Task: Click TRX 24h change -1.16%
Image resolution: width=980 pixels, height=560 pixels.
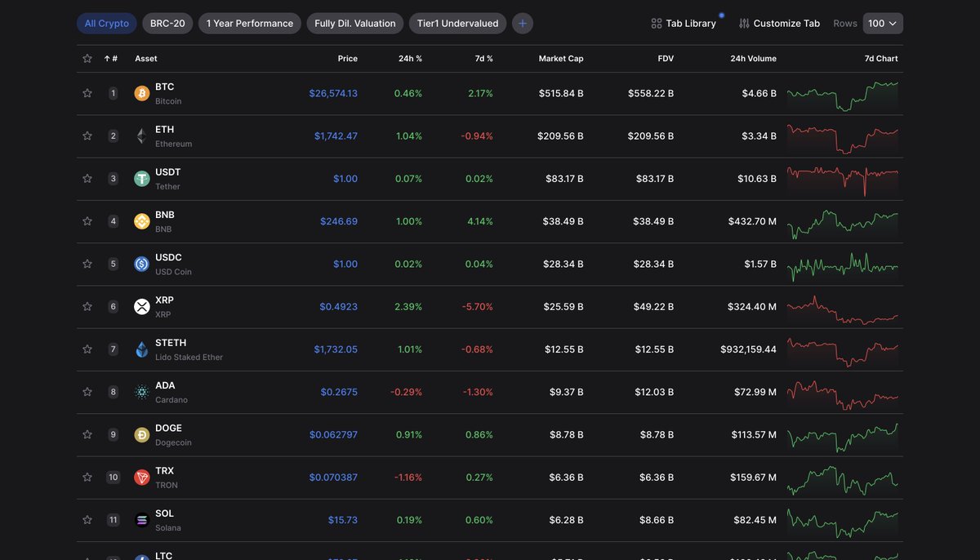Action: [x=408, y=478]
